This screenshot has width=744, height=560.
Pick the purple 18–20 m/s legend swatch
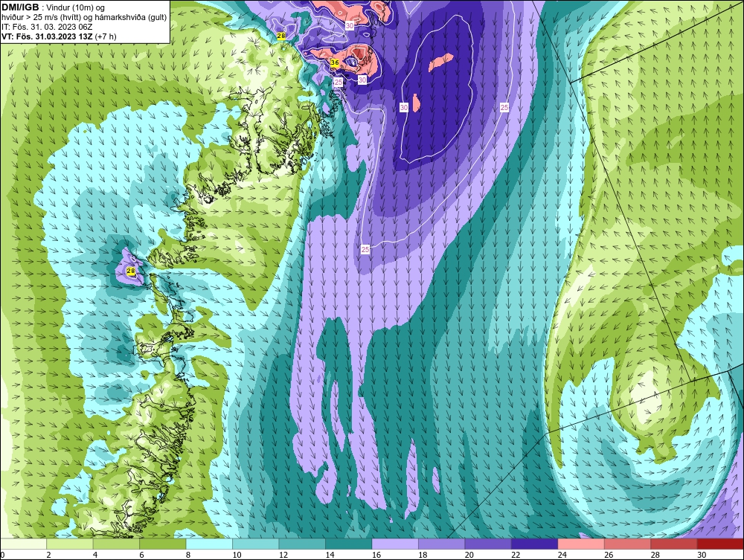point(442,544)
